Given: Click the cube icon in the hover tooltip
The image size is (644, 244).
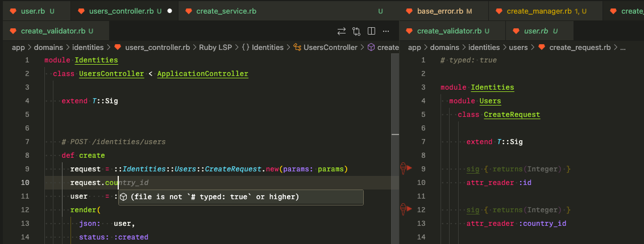Looking at the screenshot, I should 123,197.
